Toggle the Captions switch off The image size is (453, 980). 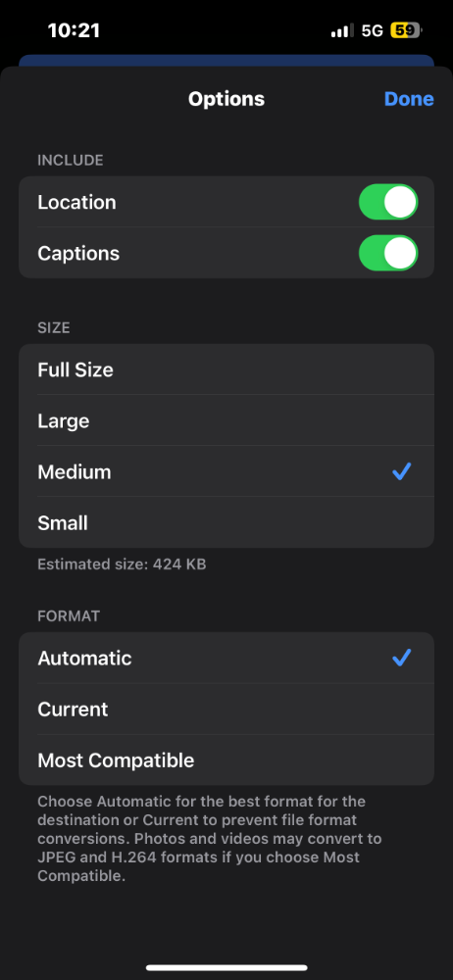point(388,253)
